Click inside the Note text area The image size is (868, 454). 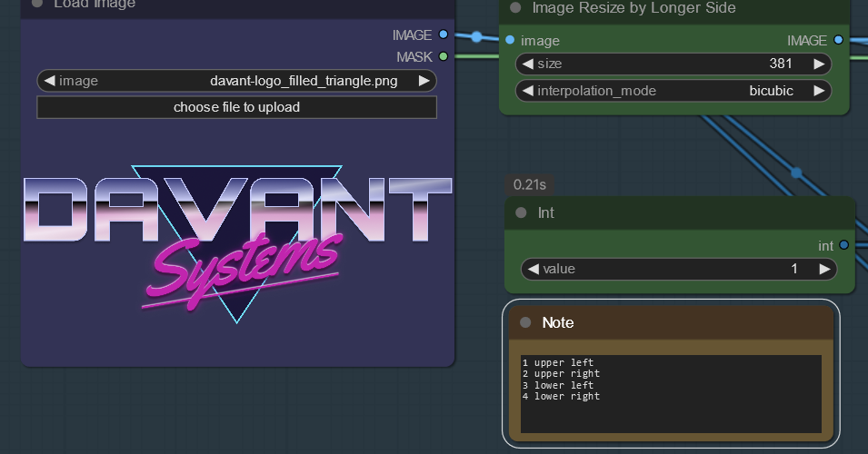671,393
